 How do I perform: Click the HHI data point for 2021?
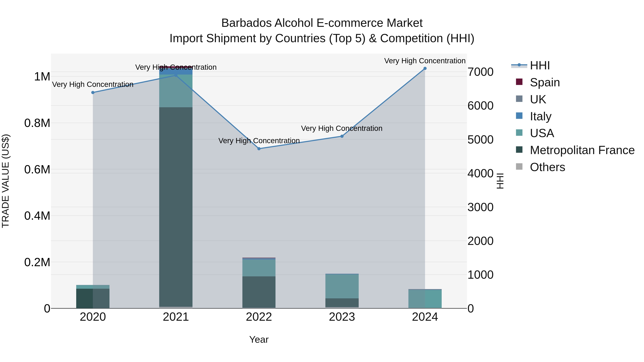(x=176, y=75)
